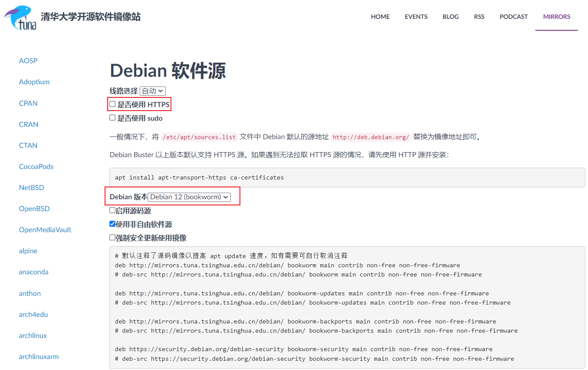Image resolution: width=588 pixels, height=370 pixels.
Task: Open the archlinux sidebar link
Action: 33,335
